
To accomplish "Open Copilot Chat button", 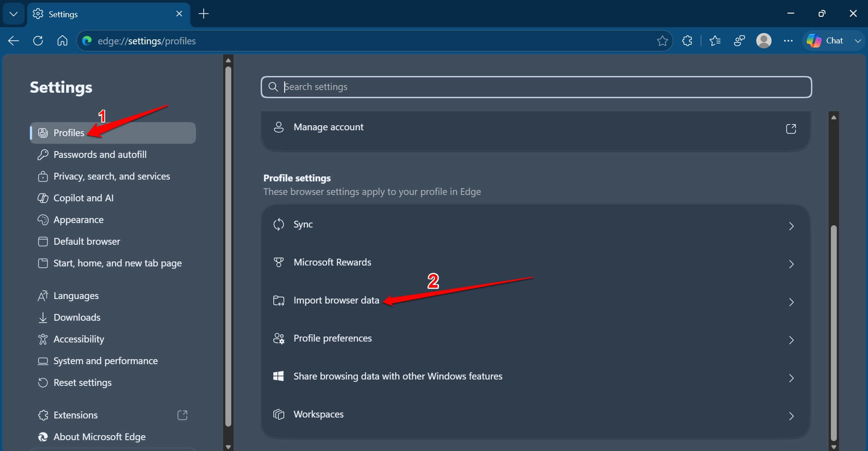I will pyautogui.click(x=825, y=41).
